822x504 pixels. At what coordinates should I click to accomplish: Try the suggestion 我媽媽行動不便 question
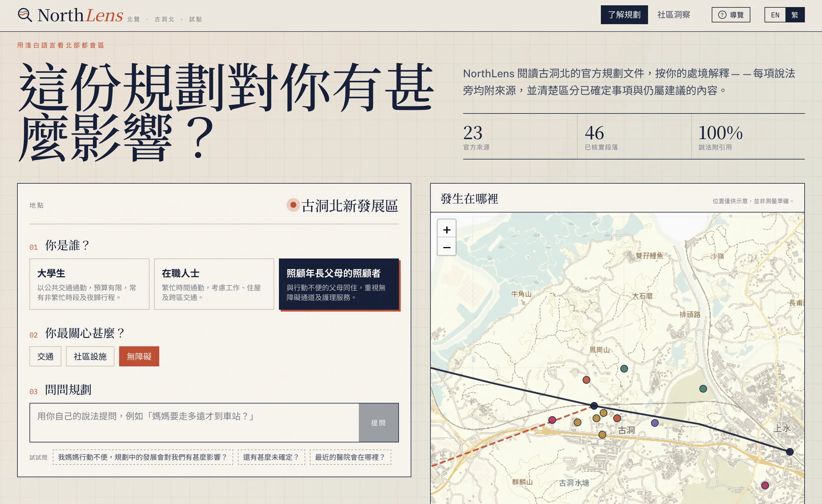(143, 457)
